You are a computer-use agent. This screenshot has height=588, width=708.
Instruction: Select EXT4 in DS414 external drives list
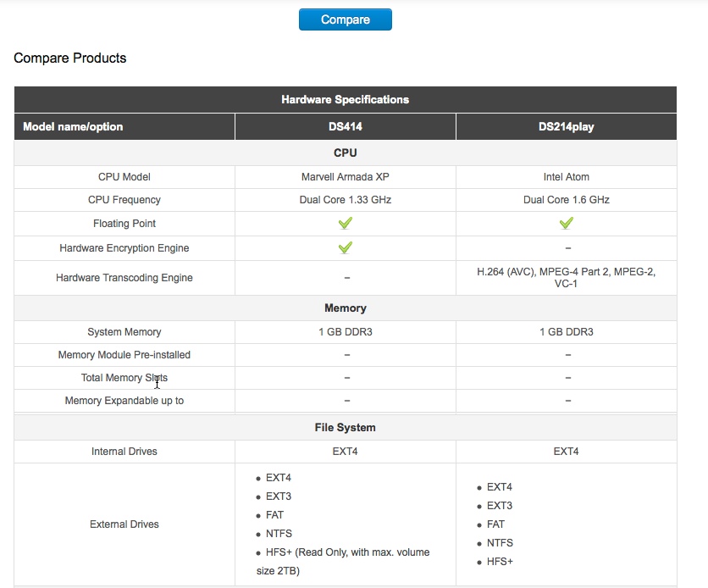point(279,477)
